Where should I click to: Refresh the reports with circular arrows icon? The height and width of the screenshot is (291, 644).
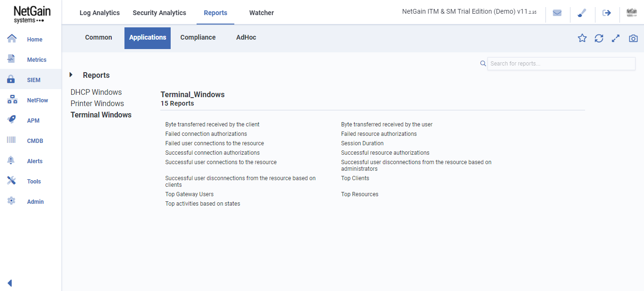tap(599, 39)
